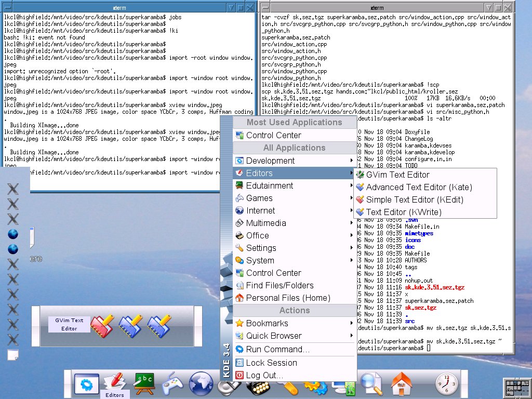This screenshot has height=399, width=532.
Task: Open the Edutainment blackboard icon in the dock
Action: coord(145,384)
